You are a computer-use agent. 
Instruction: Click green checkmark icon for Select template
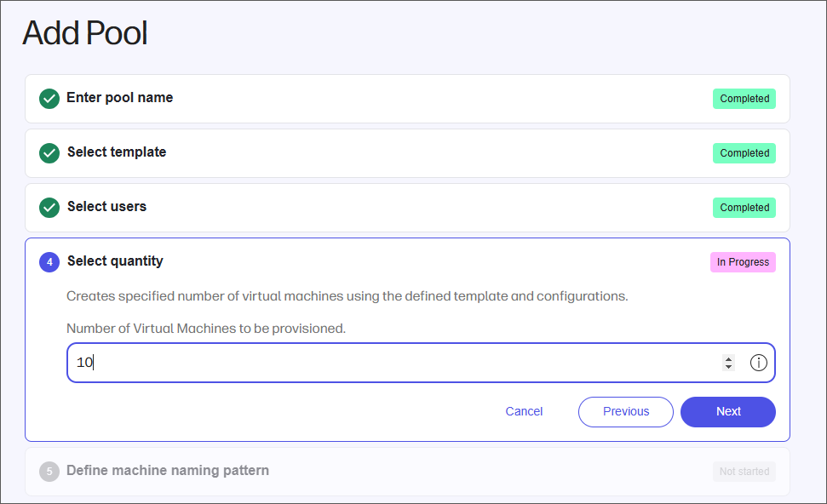(x=49, y=153)
